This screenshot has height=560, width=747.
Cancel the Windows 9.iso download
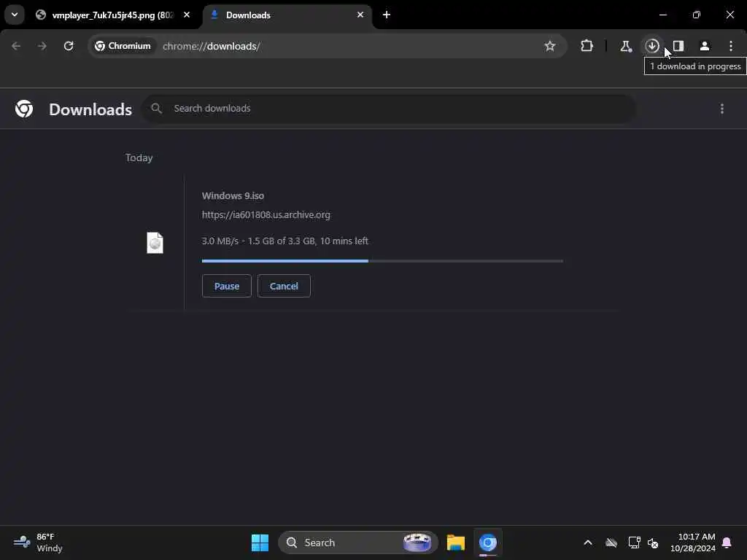point(284,286)
